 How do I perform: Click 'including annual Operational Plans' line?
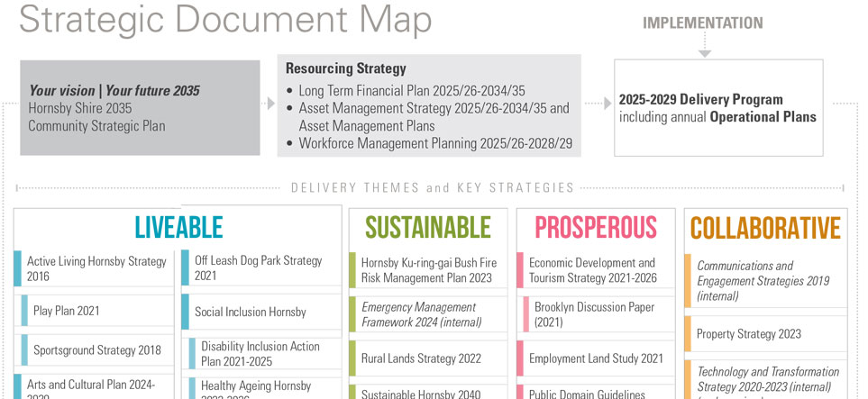click(717, 117)
